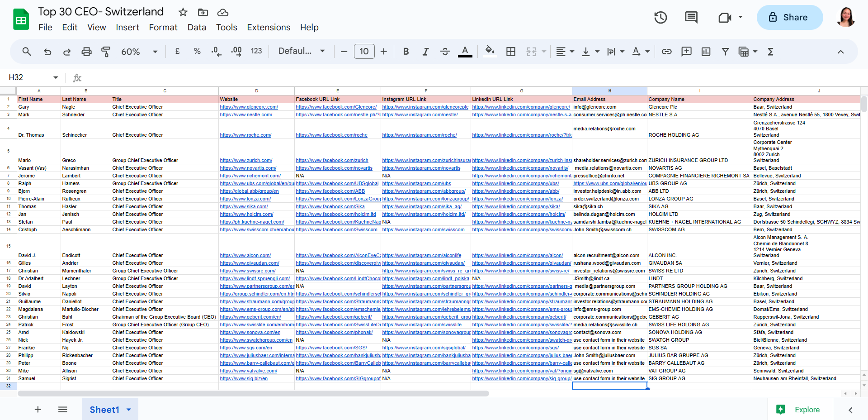Check cloud save status icon
The height and width of the screenshot is (420, 868).
(223, 12)
